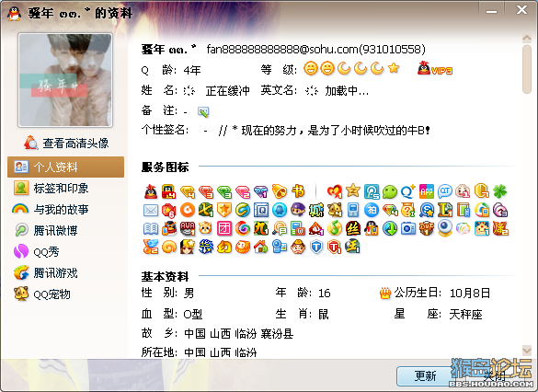Click the QQ penguin icon in title bar
538x392 pixels.
[x=14, y=13]
